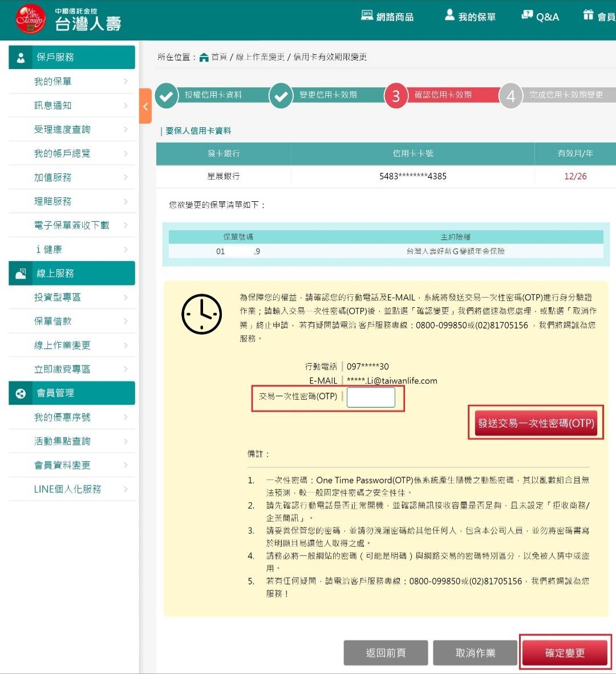Expand the 訊息通知 sidebar chevron
616x674 pixels.
tap(125, 105)
